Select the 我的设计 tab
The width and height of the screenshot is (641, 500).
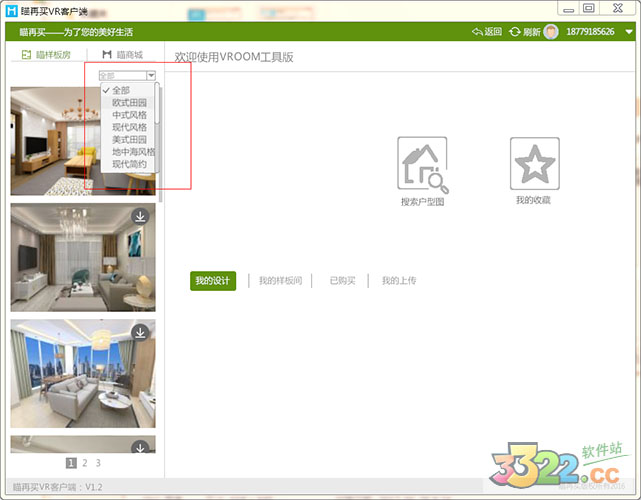click(x=213, y=280)
